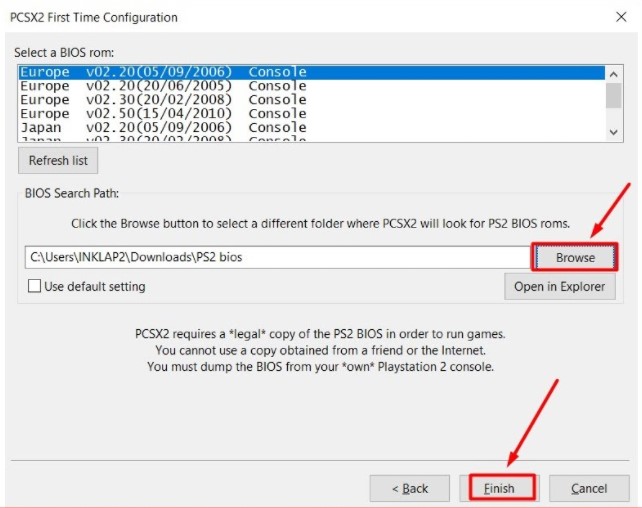Screen dimensions: 642x508
Task: Open BIOS folder in Explorer
Action: click(x=559, y=286)
